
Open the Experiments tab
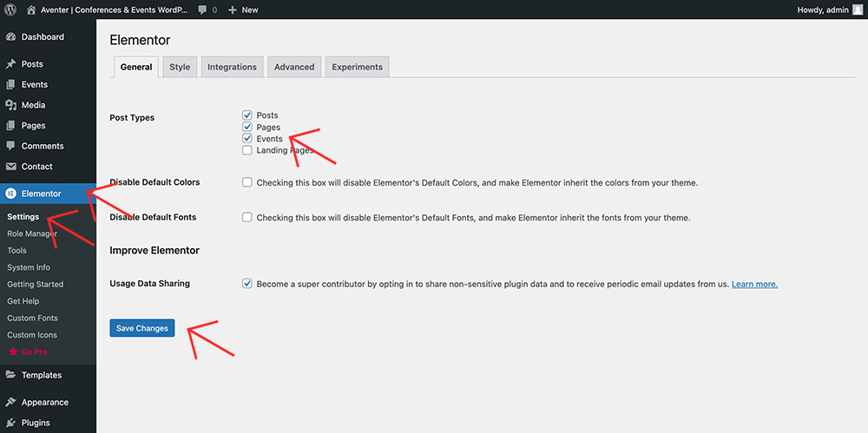tap(357, 67)
